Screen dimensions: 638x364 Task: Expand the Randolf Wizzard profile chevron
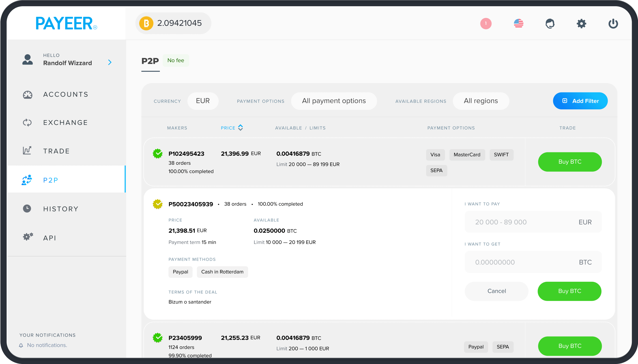pyautogui.click(x=110, y=62)
